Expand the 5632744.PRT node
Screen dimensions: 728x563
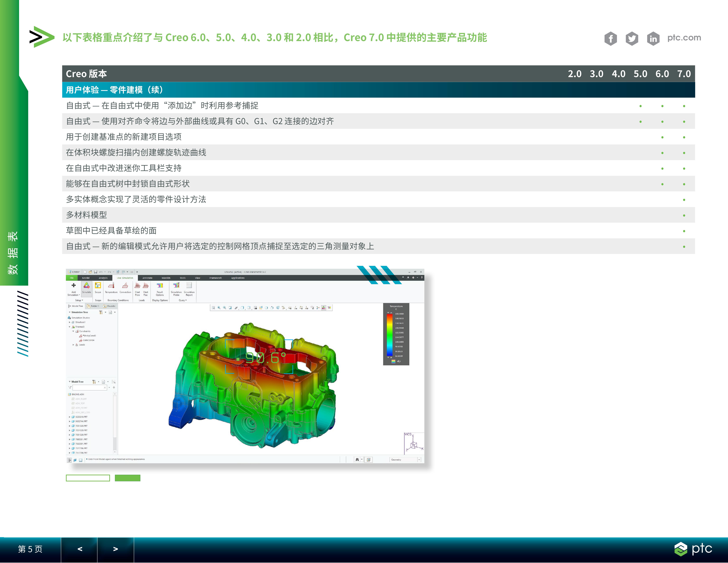click(x=69, y=421)
